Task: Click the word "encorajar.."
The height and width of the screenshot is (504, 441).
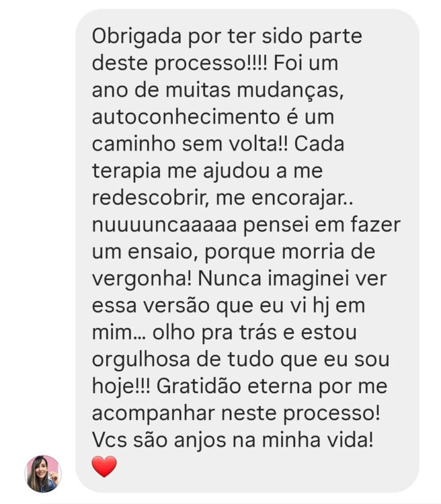Action: 302,198
